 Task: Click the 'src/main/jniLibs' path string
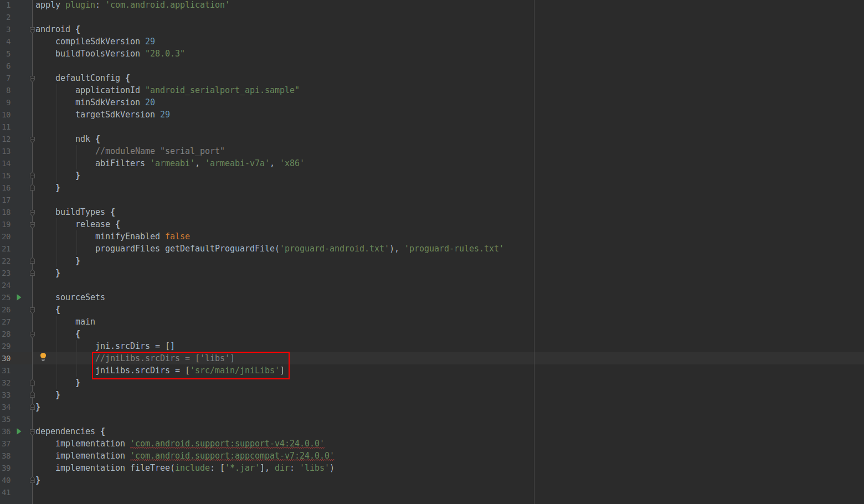click(235, 371)
